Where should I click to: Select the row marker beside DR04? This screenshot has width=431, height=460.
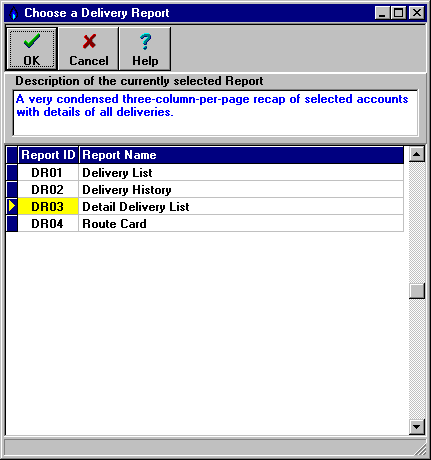tap(12, 223)
